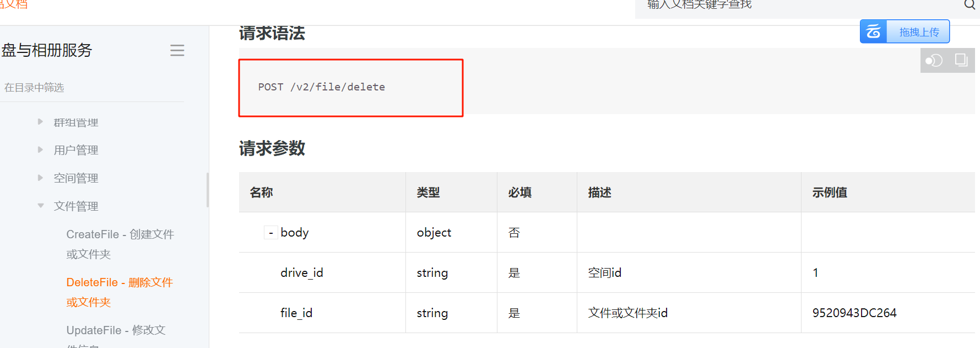Image resolution: width=980 pixels, height=348 pixels.
Task: Open UpdateFile - 修改文件信息 page
Action: pyautogui.click(x=116, y=330)
